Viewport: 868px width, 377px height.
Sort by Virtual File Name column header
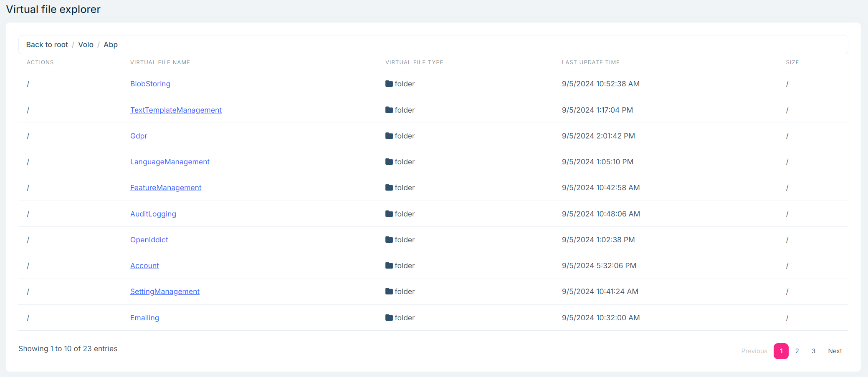[x=160, y=63]
